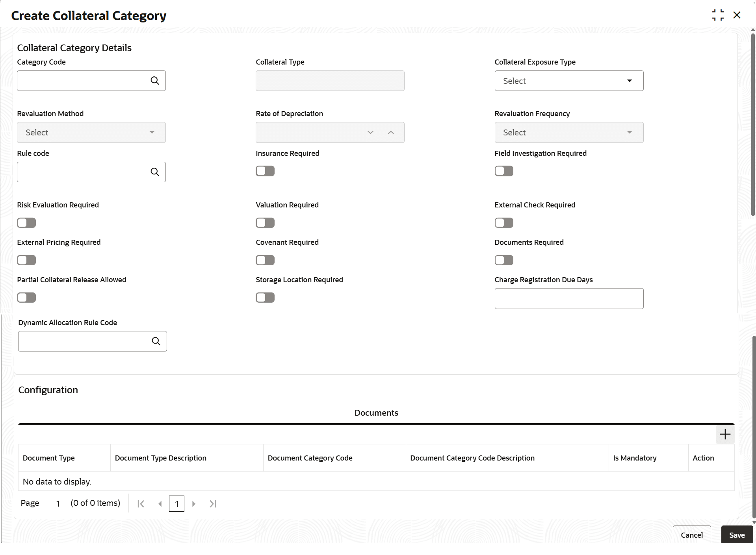Image resolution: width=756 pixels, height=555 pixels.
Task: Enable Valuation Required switch
Action: (265, 223)
